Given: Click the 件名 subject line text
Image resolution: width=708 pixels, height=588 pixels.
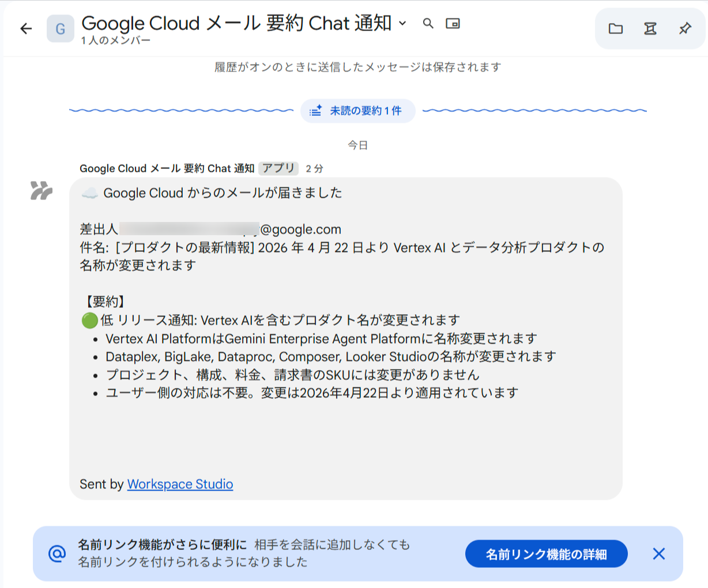Looking at the screenshot, I should [x=342, y=257].
